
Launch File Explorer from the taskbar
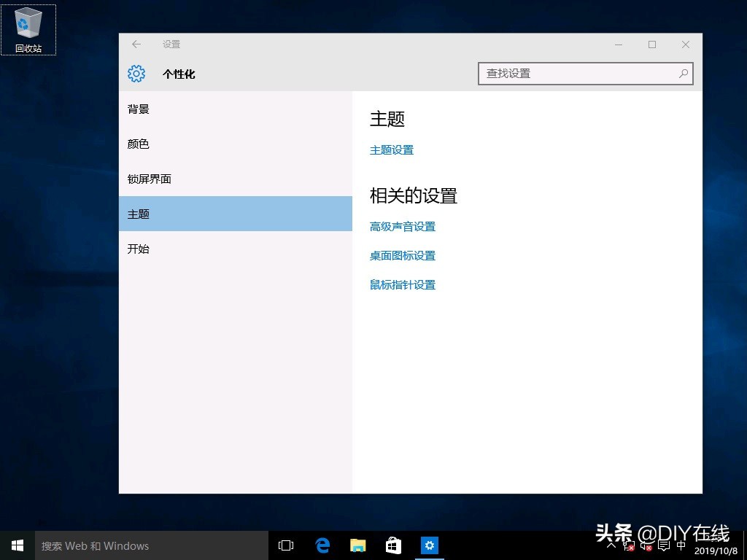pyautogui.click(x=357, y=545)
